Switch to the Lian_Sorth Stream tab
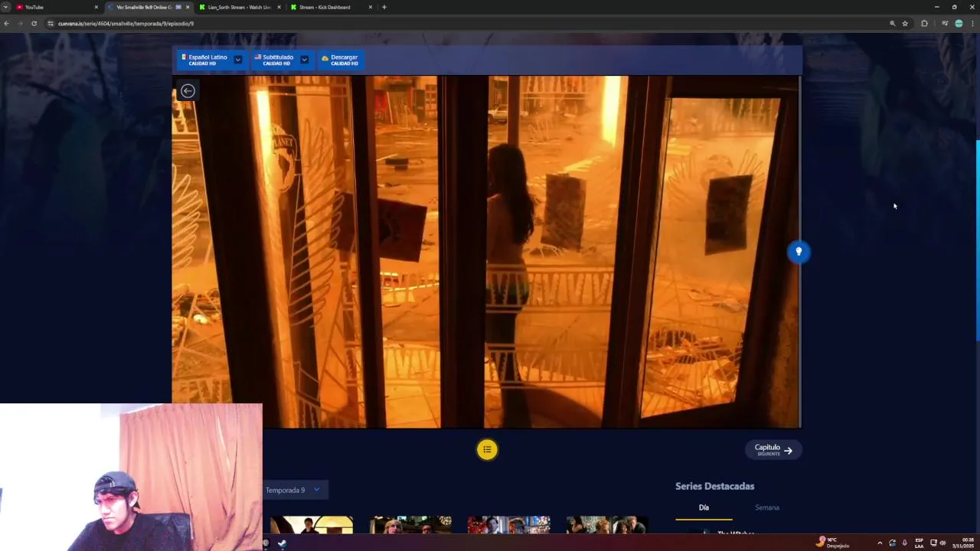 pos(239,7)
